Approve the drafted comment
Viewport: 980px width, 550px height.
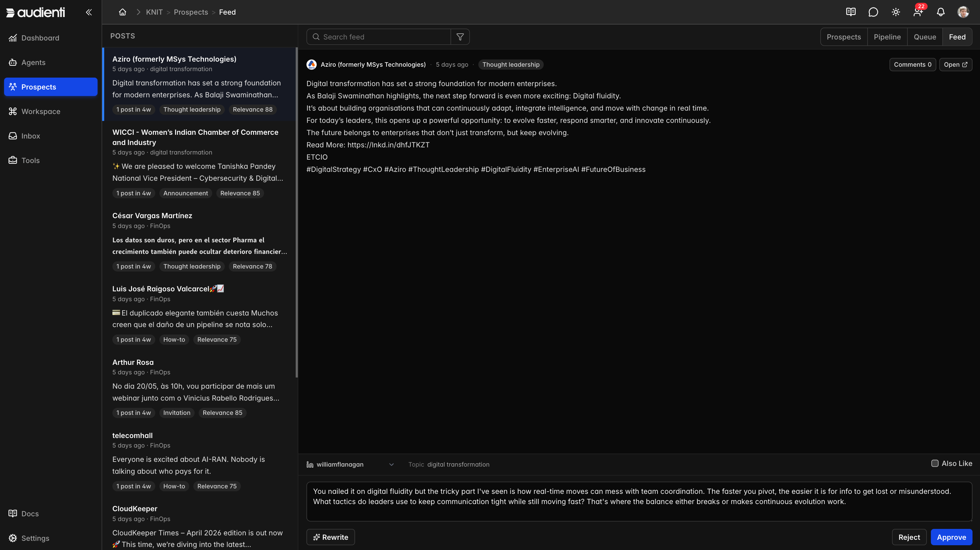point(951,537)
